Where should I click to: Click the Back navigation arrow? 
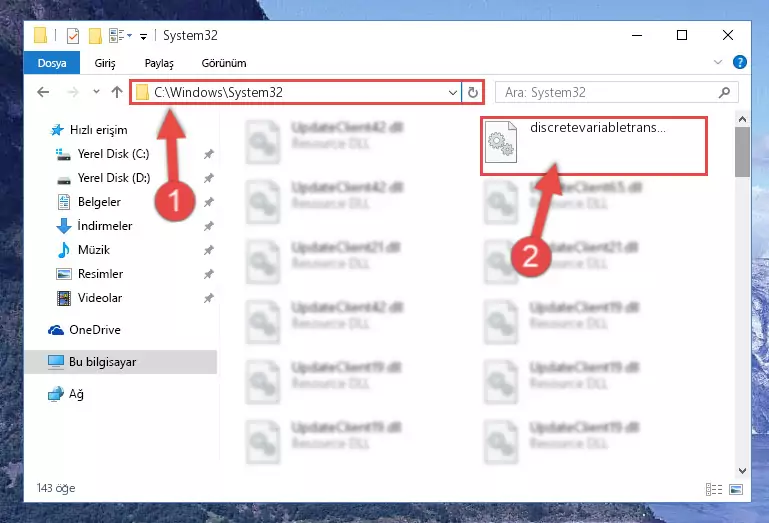tap(43, 92)
